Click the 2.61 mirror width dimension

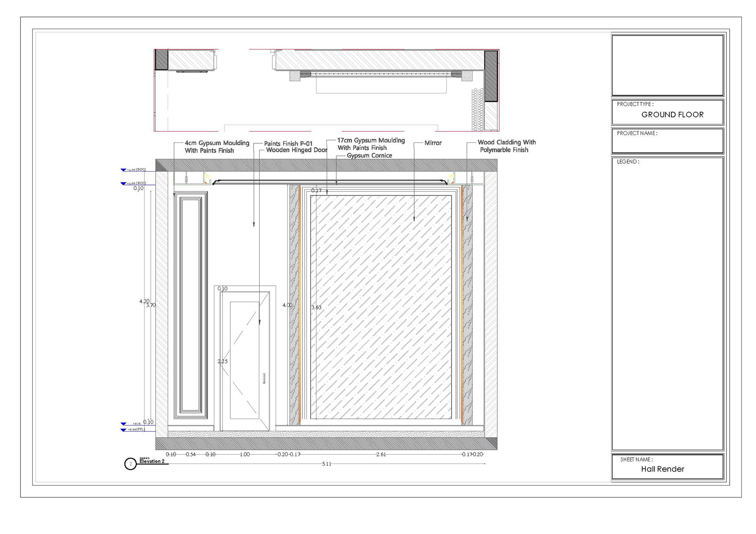(381, 455)
